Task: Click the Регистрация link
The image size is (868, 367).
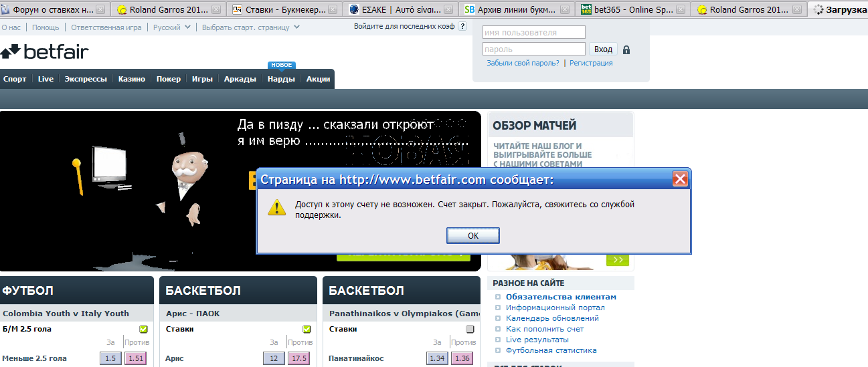Action: tap(591, 63)
